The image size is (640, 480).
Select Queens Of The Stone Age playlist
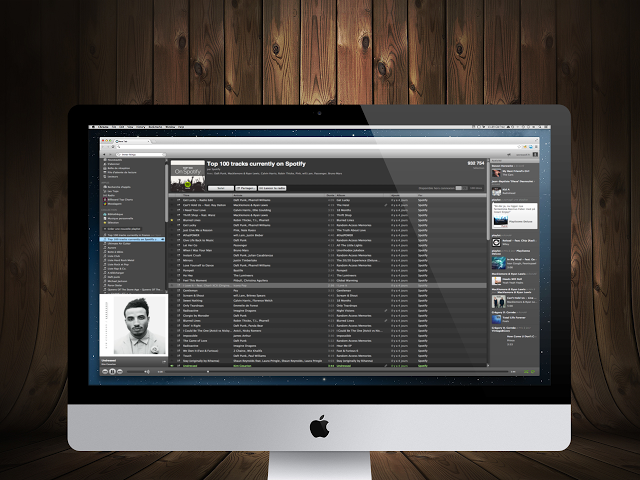click(133, 289)
